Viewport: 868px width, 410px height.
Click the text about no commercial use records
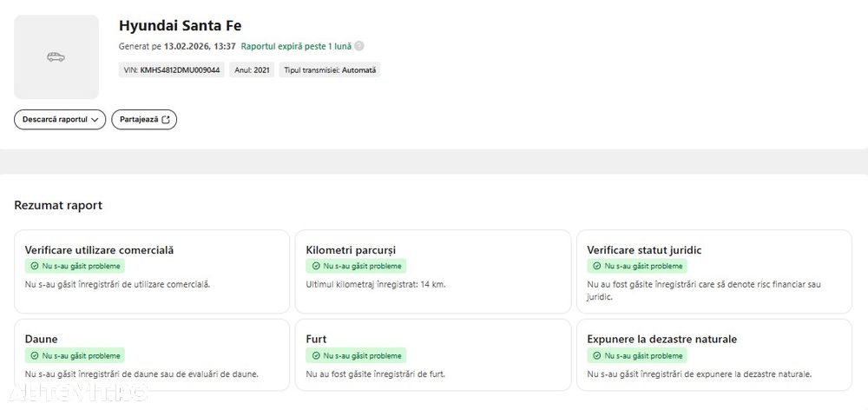117,285
